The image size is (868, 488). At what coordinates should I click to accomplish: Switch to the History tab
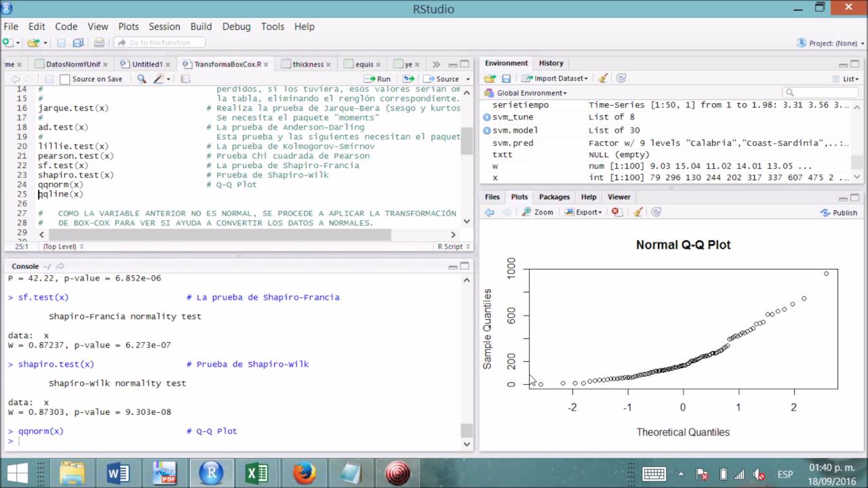pyautogui.click(x=551, y=63)
